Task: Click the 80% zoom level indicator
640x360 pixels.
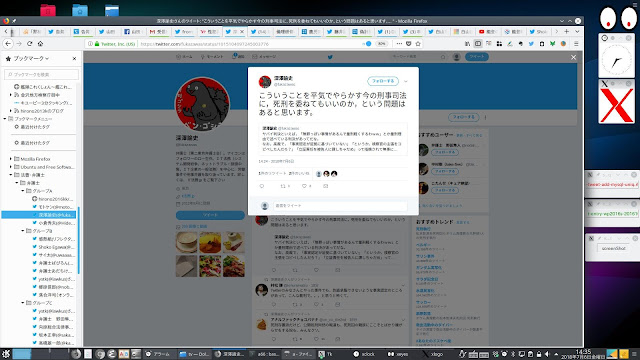Action: 381,44
